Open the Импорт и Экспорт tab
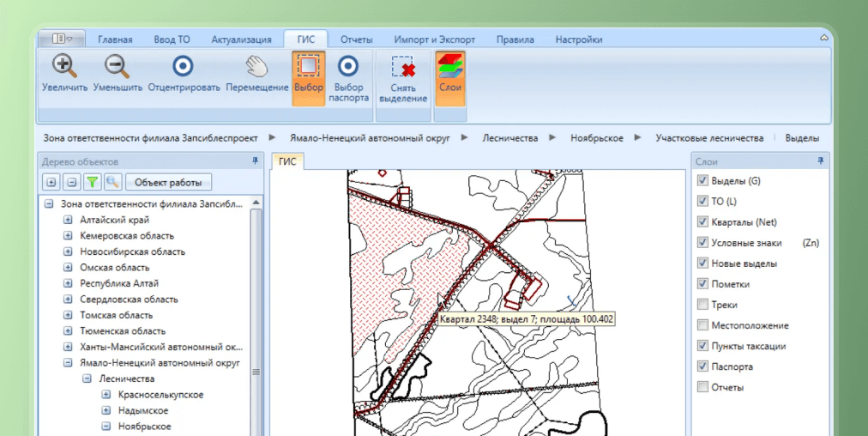Image resolution: width=868 pixels, height=436 pixels. click(434, 39)
